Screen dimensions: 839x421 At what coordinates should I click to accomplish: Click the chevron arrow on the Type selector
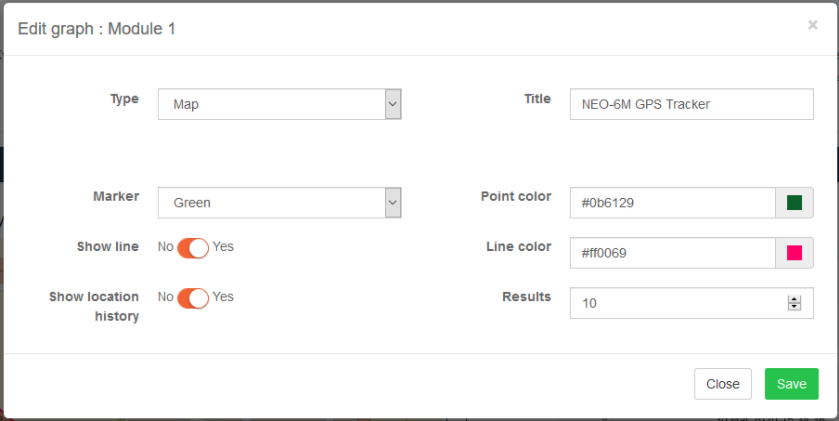pyautogui.click(x=393, y=104)
